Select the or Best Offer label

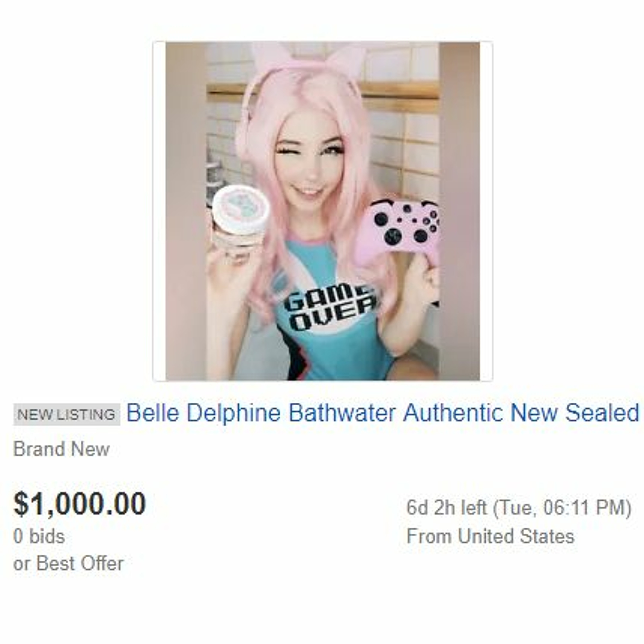[68, 563]
